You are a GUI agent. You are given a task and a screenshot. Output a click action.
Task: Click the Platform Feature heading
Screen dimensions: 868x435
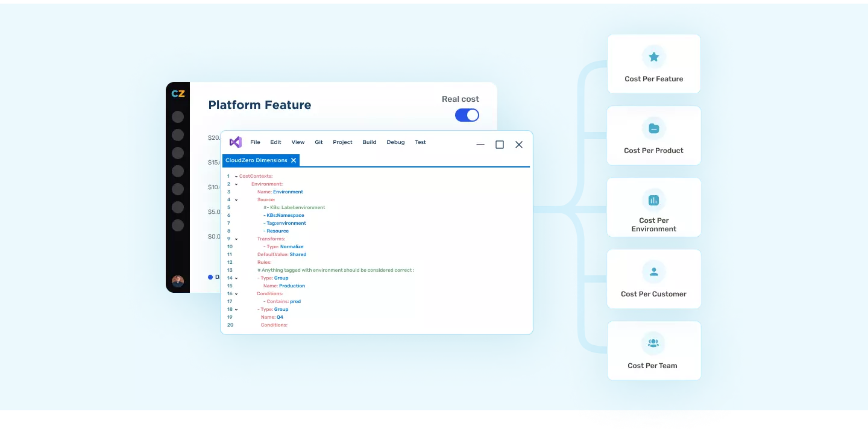260,105
